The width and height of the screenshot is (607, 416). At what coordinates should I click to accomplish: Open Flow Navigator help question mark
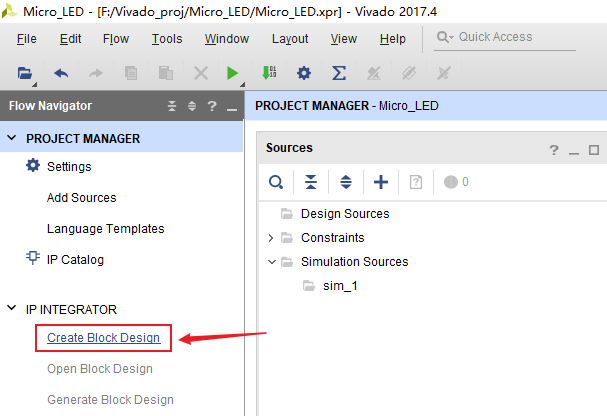[x=212, y=106]
